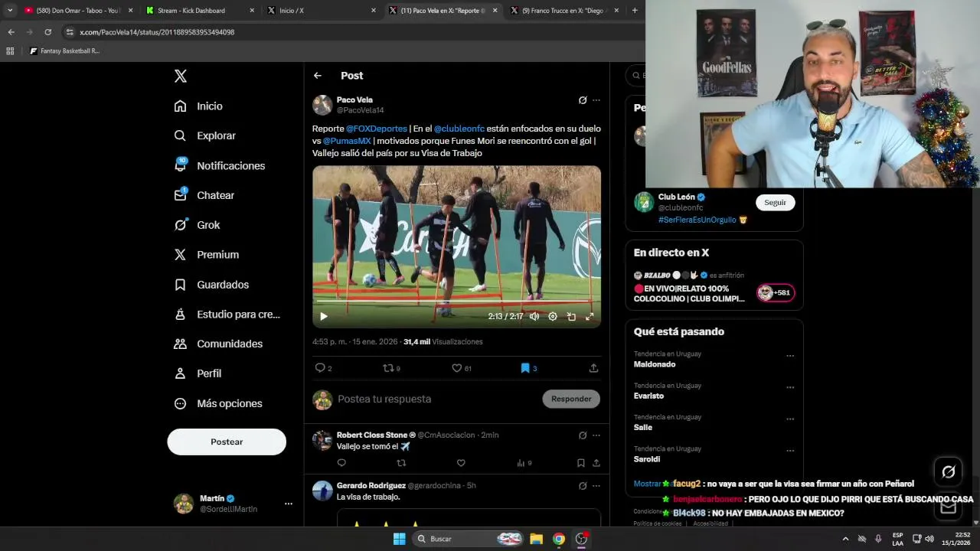Repost Robert Closs Stone comment
The image size is (980, 551).
tap(401, 463)
